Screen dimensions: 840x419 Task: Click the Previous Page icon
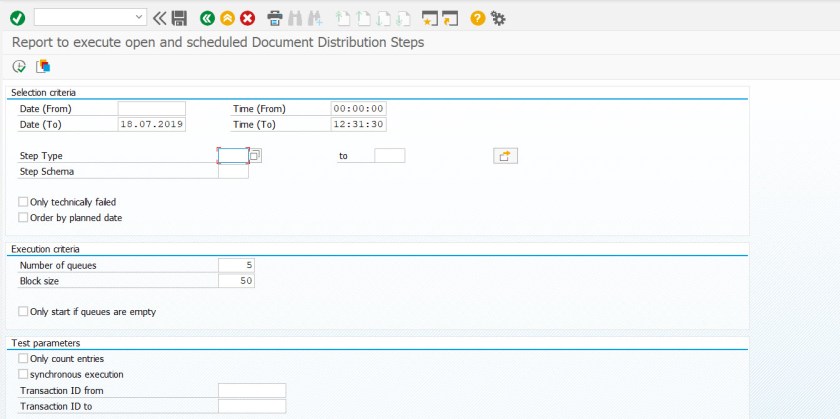[x=363, y=19]
